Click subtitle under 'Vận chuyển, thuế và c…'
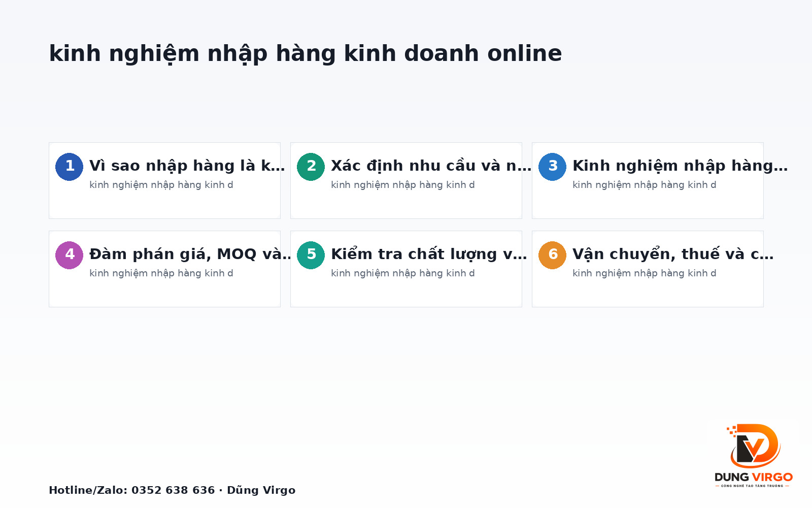This screenshot has width=812, height=508. pyautogui.click(x=645, y=273)
